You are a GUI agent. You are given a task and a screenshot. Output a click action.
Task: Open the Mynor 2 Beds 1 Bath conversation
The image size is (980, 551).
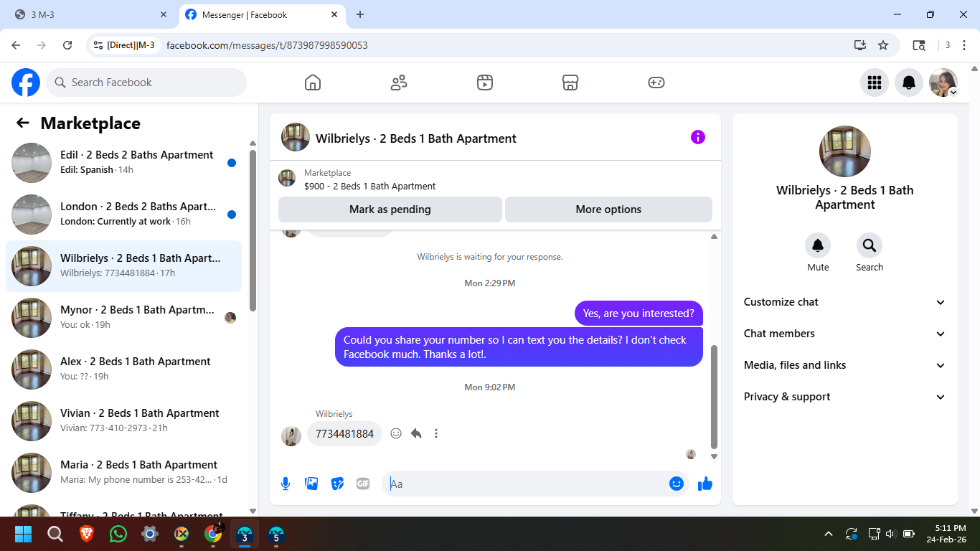point(123,318)
